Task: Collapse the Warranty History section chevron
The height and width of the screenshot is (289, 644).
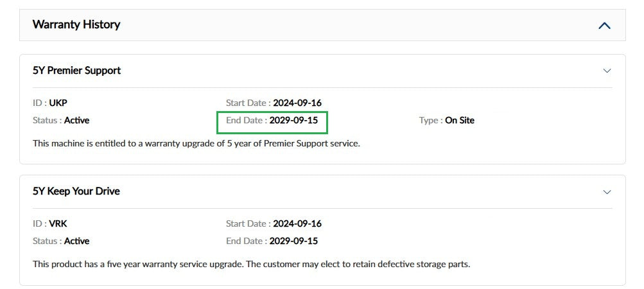Action: click(x=604, y=26)
